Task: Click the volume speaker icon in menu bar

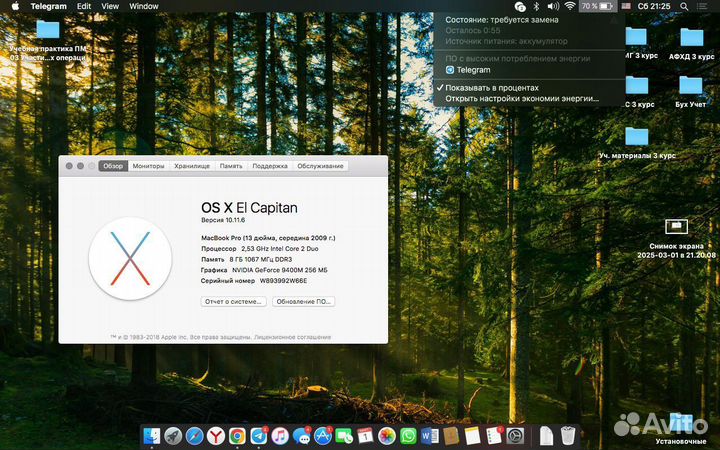Action: (553, 6)
